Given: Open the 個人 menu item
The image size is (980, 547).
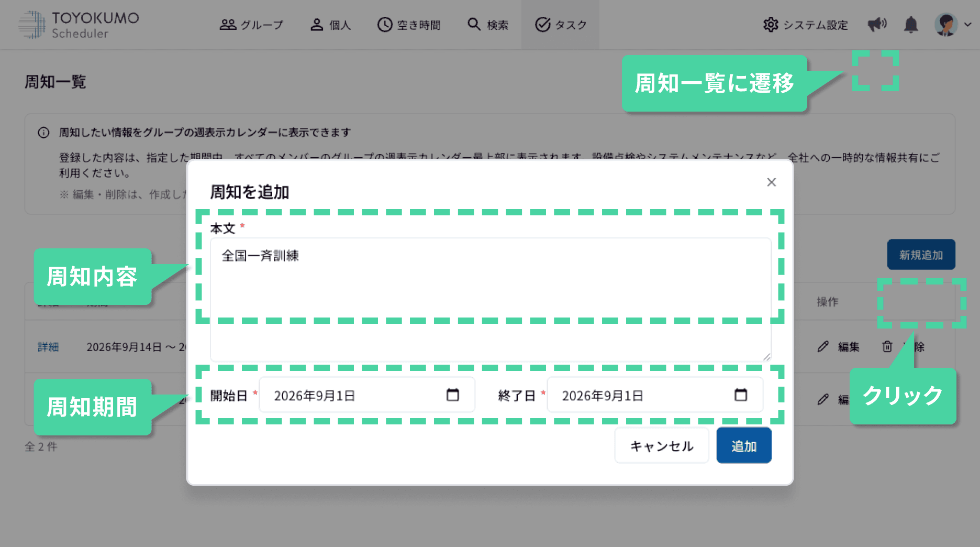Looking at the screenshot, I should click(x=330, y=25).
